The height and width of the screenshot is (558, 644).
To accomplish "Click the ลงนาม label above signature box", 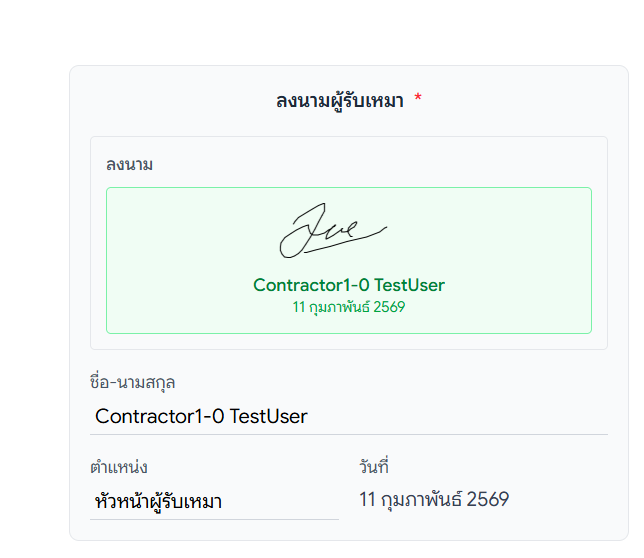I will point(129,164).
